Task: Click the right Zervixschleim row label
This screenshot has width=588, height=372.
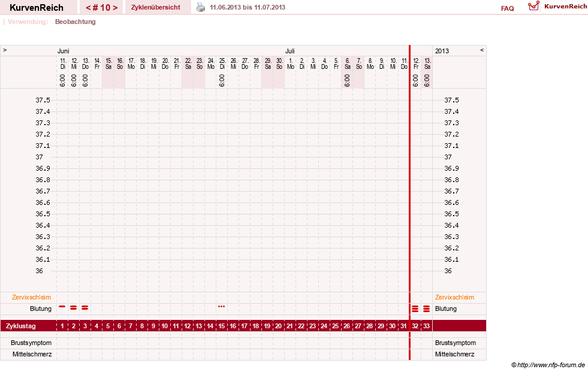Action: click(x=454, y=298)
